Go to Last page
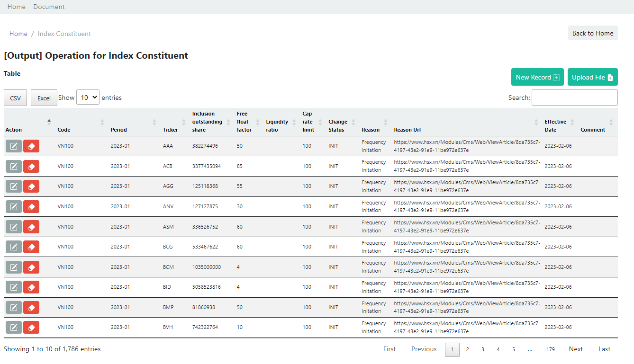 pos(605,349)
